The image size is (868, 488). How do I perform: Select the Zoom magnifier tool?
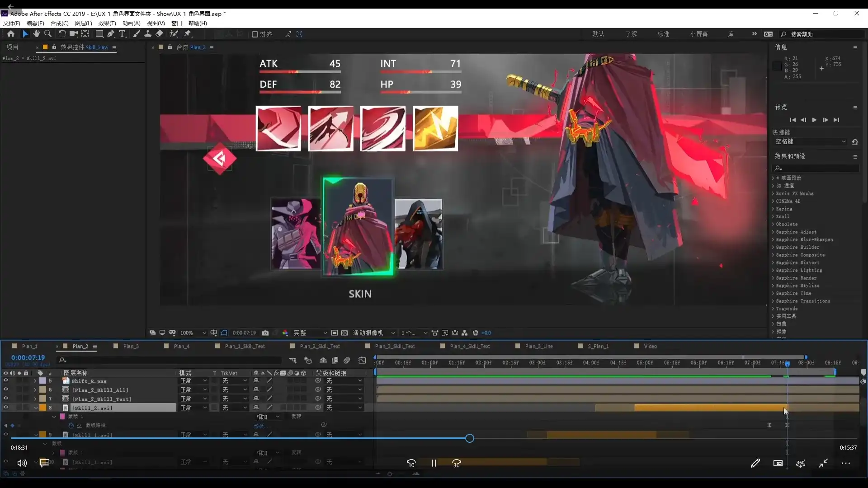tap(48, 34)
